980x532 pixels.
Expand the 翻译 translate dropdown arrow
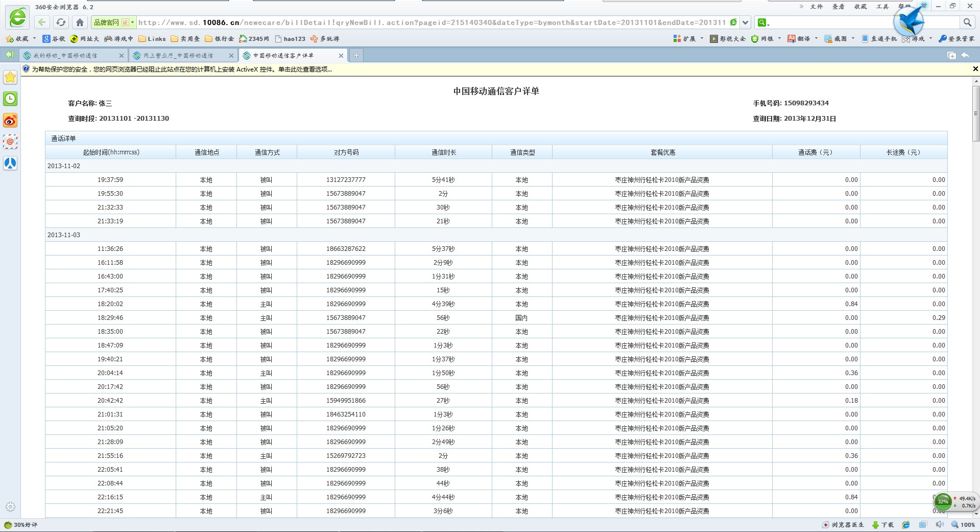(816, 39)
